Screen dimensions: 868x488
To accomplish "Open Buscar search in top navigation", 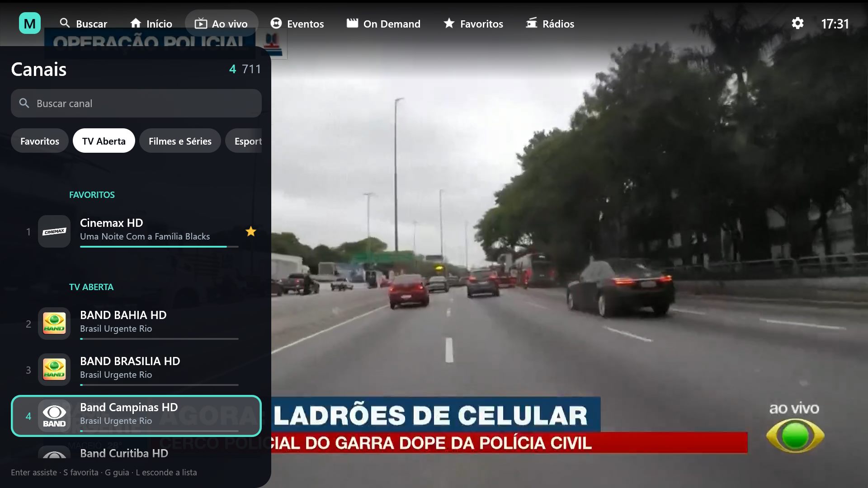I will (84, 23).
